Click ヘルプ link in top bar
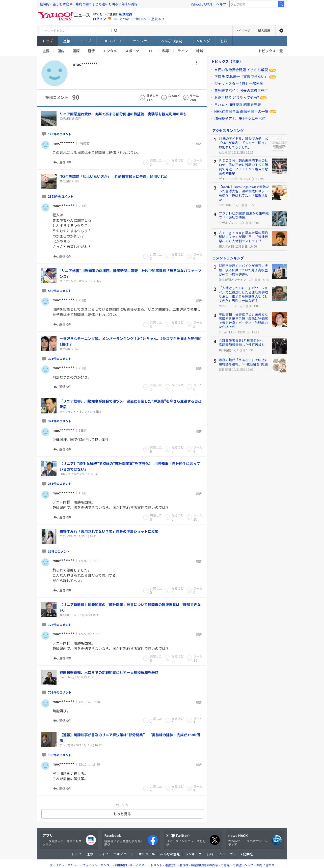The height and width of the screenshot is (868, 324). (x=221, y=4)
